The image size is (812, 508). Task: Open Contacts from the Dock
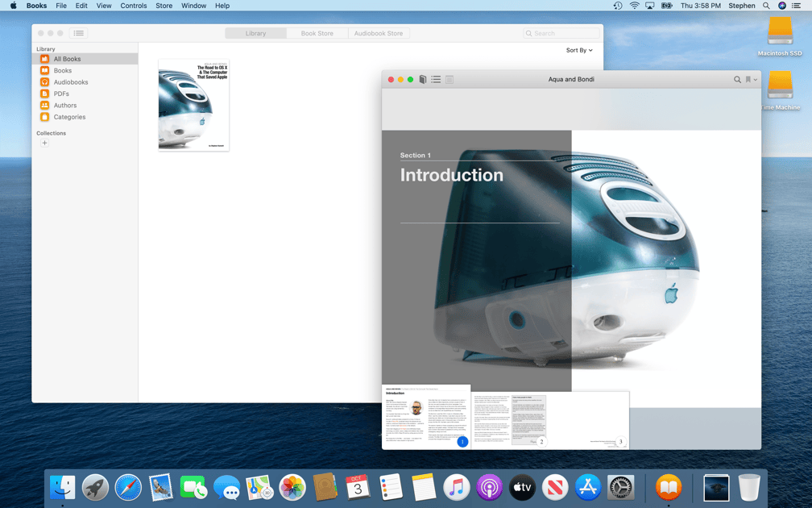(x=325, y=488)
